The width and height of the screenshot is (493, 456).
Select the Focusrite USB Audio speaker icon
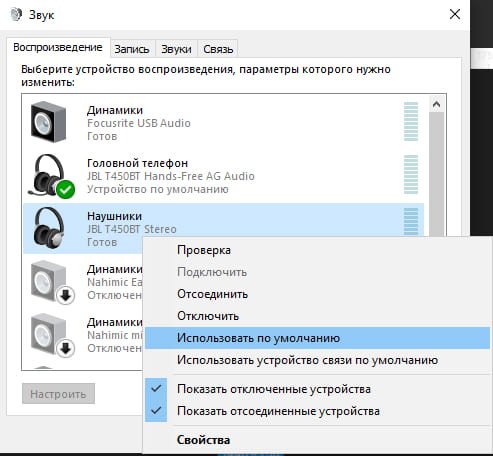[48, 122]
